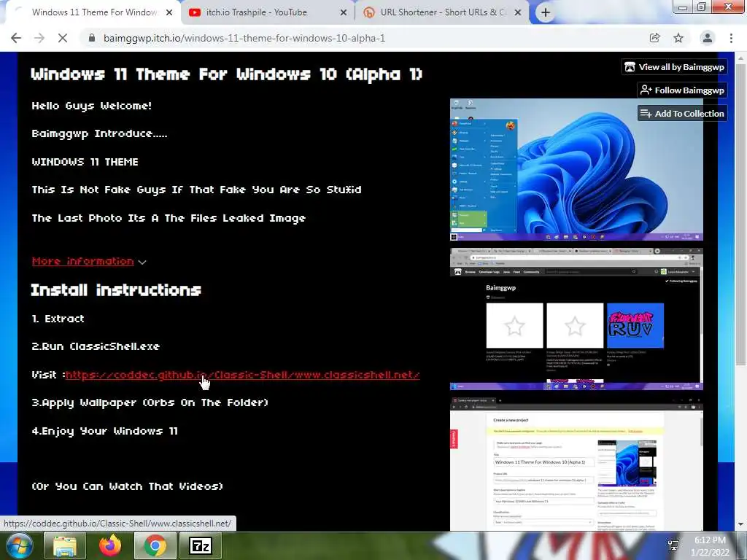
Task: Click the text Hello Guys Welcome!
Action: click(92, 106)
